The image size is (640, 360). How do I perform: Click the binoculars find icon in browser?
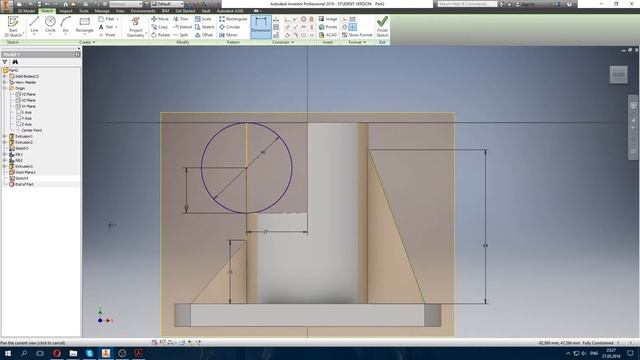point(15,62)
